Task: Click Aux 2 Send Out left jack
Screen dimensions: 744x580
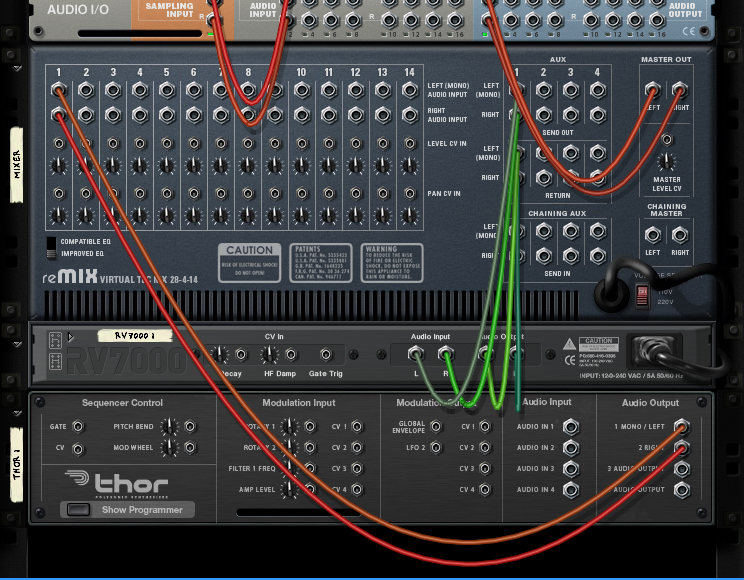Action: pyautogui.click(x=544, y=90)
